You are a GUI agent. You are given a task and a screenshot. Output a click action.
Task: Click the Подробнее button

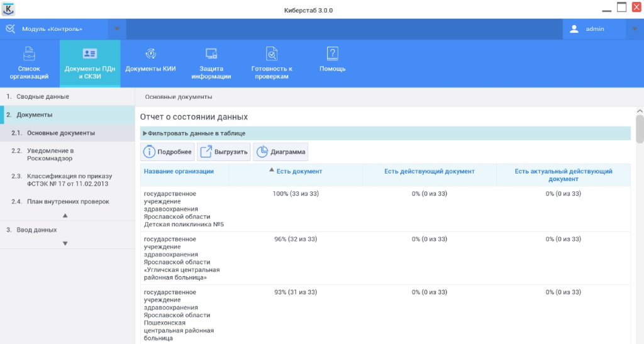pos(167,152)
